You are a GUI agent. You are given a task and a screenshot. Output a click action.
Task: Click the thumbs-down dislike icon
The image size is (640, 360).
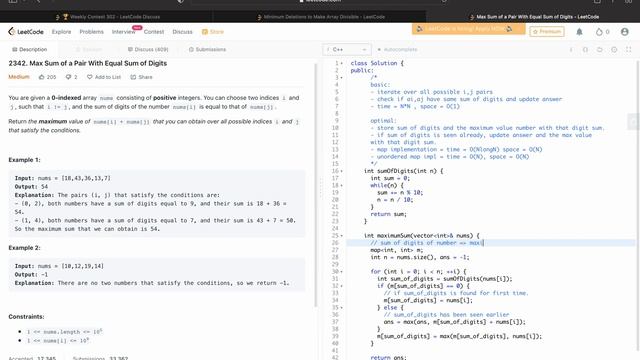(68, 77)
